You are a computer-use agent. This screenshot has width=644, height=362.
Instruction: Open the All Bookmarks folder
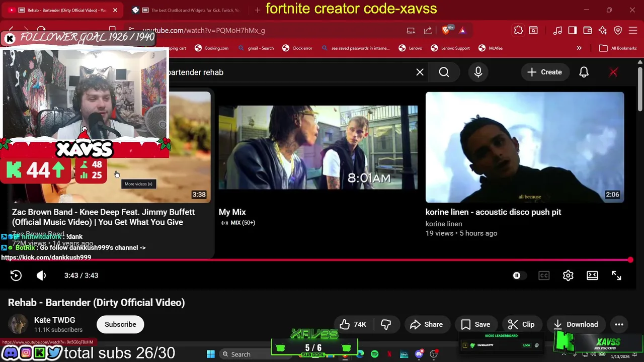(618, 48)
